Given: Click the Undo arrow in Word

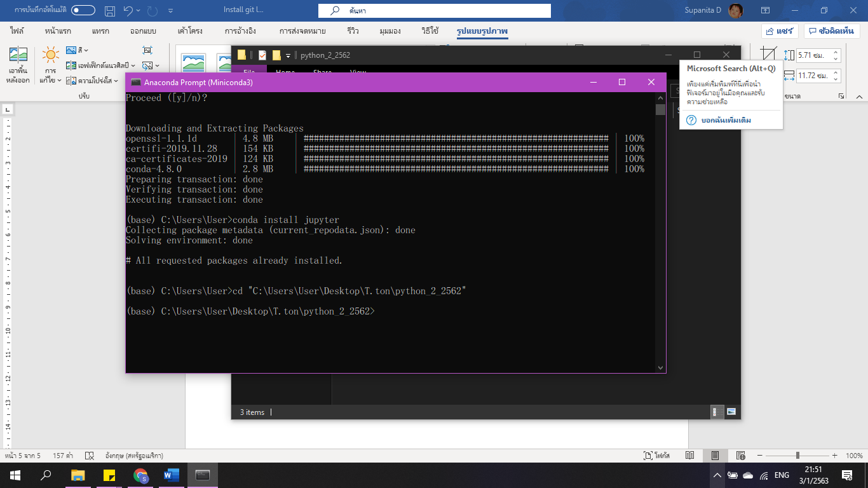Looking at the screenshot, I should click(128, 11).
